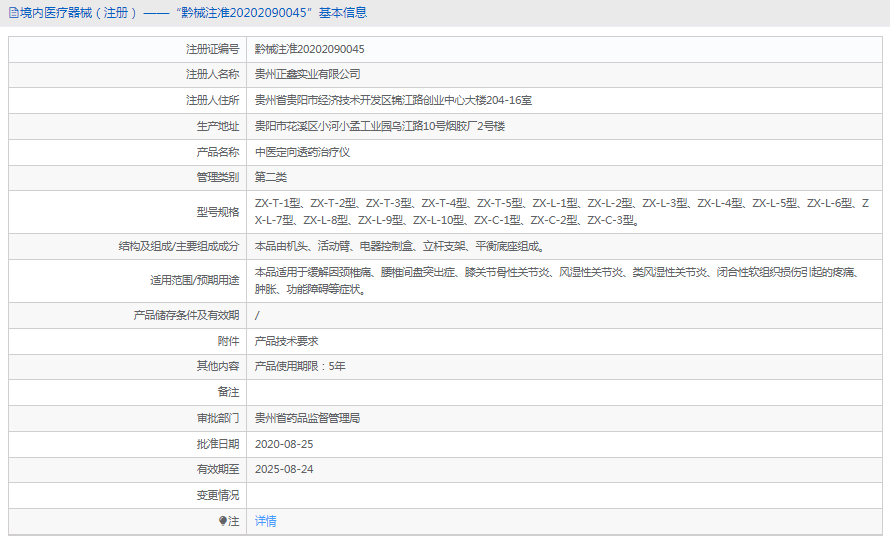
Task: Select approval date 2020-08-25
Action: coord(284,444)
